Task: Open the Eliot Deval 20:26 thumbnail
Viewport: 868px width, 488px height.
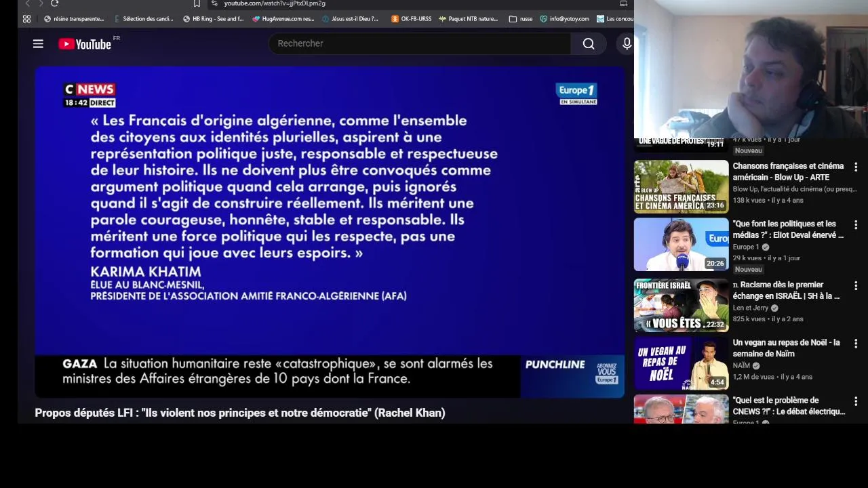Action: 681,245
